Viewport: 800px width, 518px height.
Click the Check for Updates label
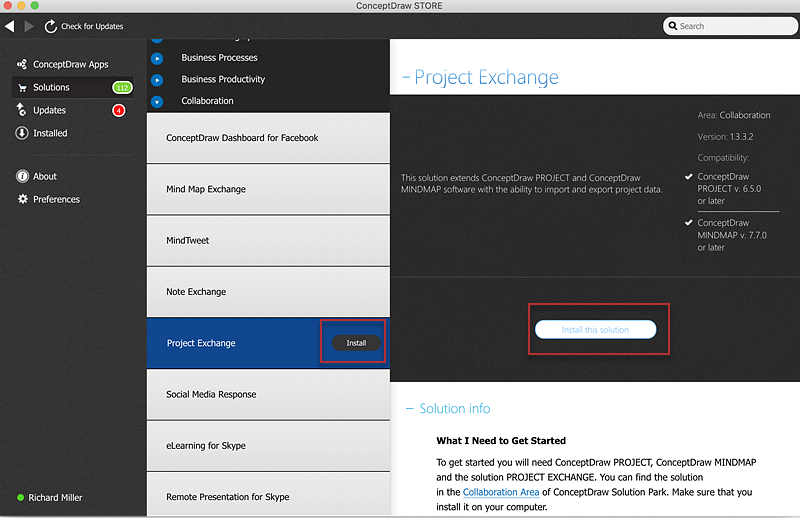click(x=92, y=26)
